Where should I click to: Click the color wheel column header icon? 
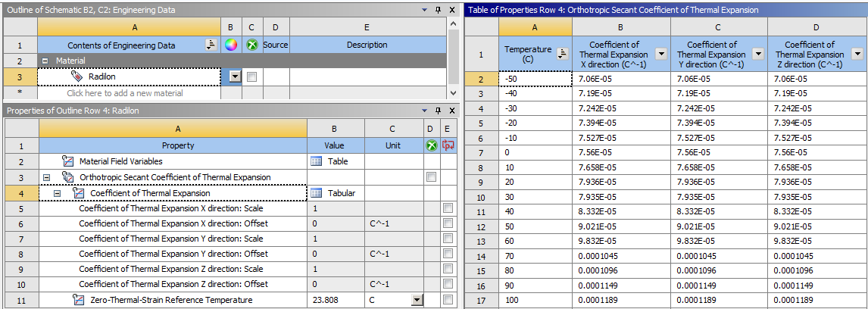232,45
